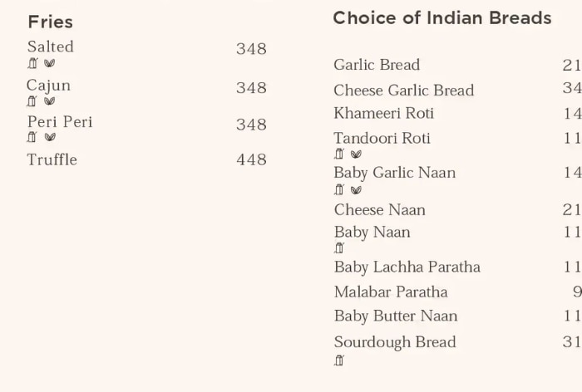Click the leaf icon under Cajun
Screen dimensions: 582x392
click(x=50, y=101)
